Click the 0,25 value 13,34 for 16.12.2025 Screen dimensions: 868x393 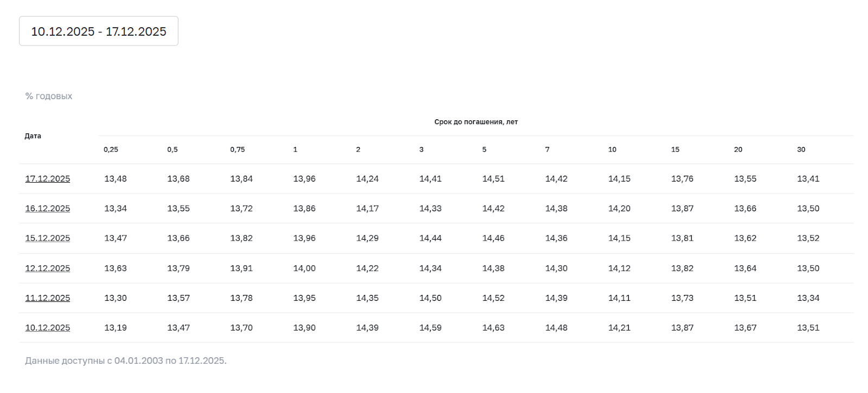click(116, 209)
